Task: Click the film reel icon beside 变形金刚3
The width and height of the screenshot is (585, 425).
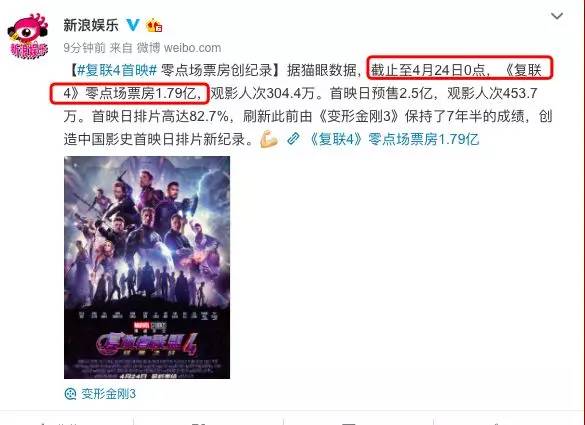Action: [71, 394]
